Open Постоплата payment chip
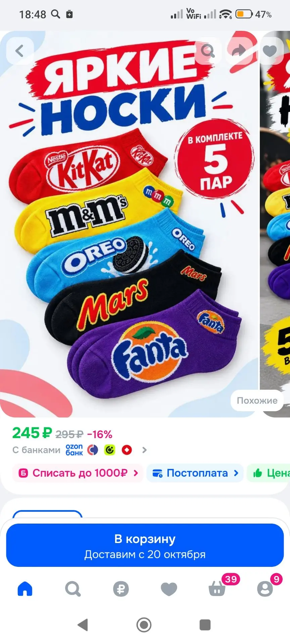The height and width of the screenshot is (644, 290). pos(195,473)
